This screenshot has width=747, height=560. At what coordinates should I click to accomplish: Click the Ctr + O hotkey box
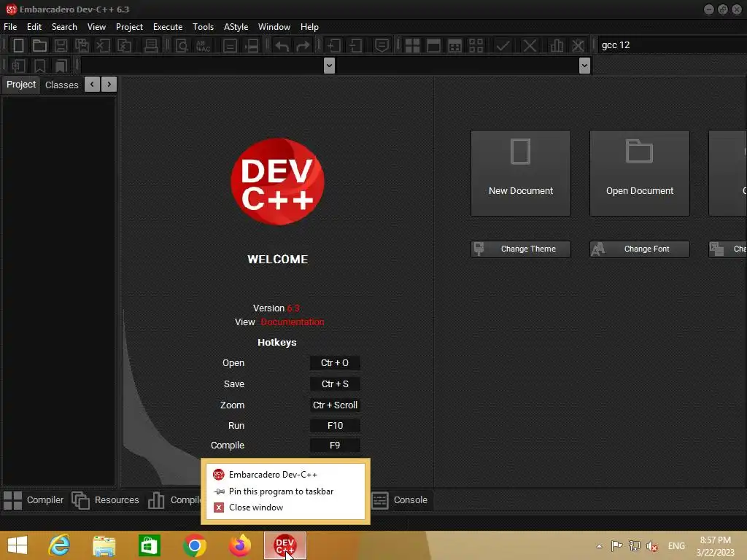pos(335,363)
